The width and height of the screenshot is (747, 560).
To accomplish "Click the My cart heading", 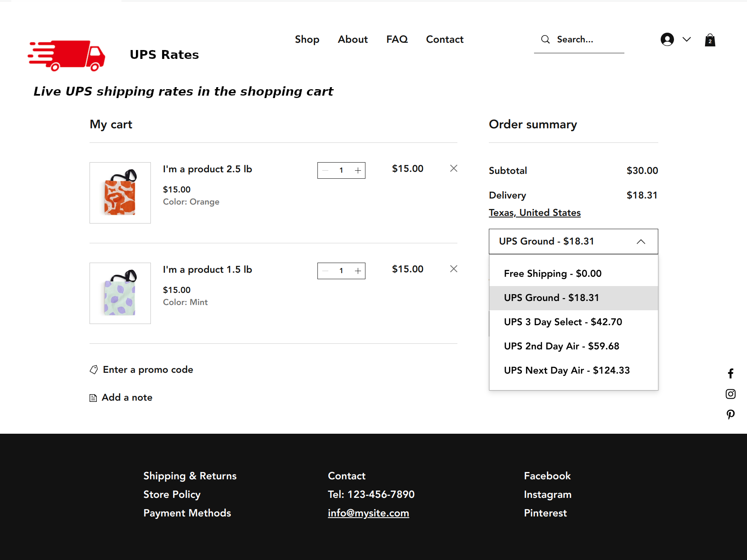I will 111,124.
